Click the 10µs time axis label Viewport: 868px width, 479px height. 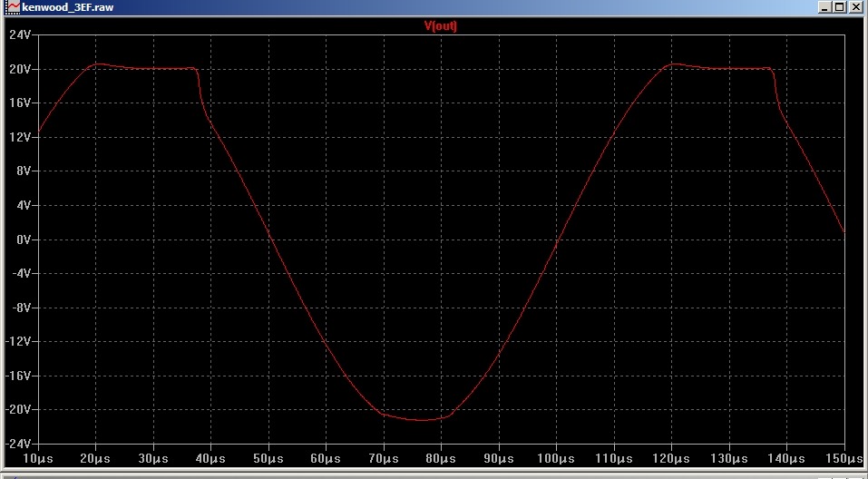38,458
